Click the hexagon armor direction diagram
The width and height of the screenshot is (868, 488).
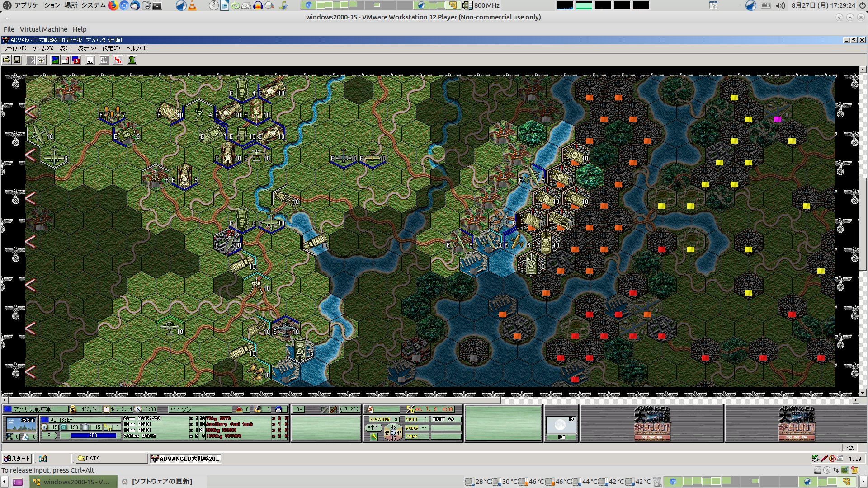tap(392, 432)
